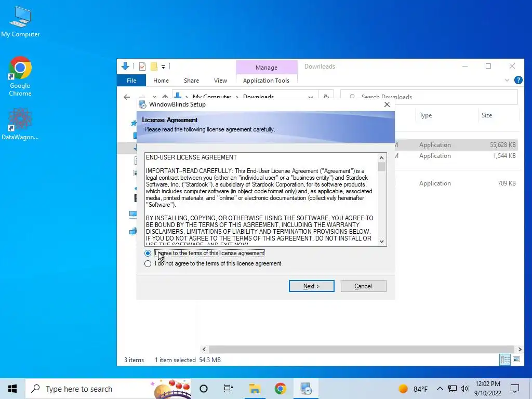Open Chrome from the taskbar
Screen dimensions: 532x399
point(280,389)
